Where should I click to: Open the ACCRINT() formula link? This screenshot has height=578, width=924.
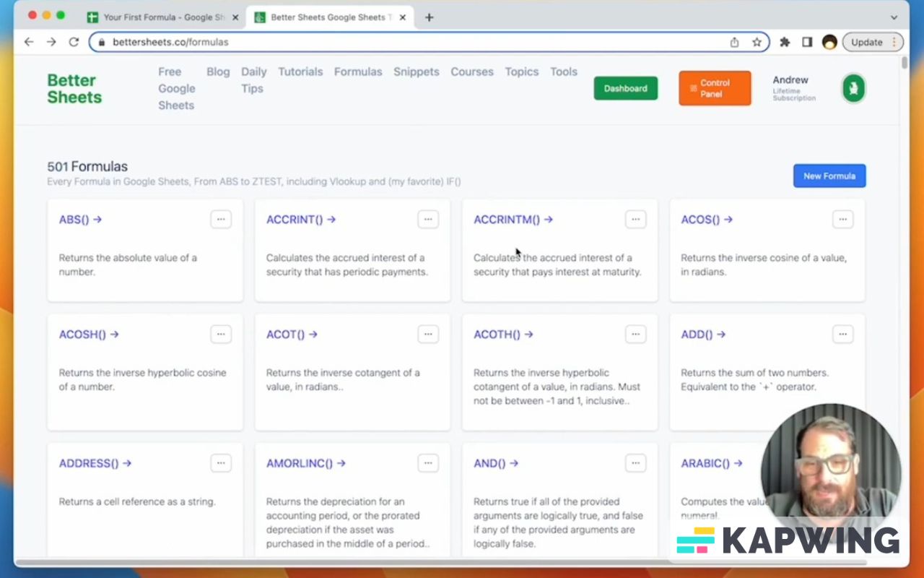(301, 219)
